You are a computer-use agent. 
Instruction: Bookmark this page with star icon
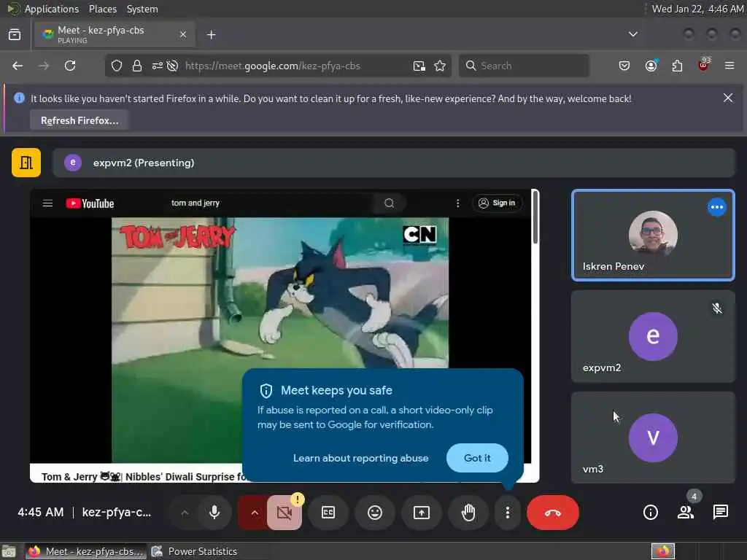(440, 66)
